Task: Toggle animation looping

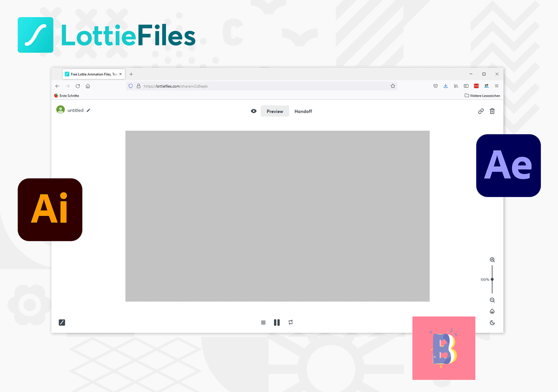Action: pyautogui.click(x=291, y=322)
